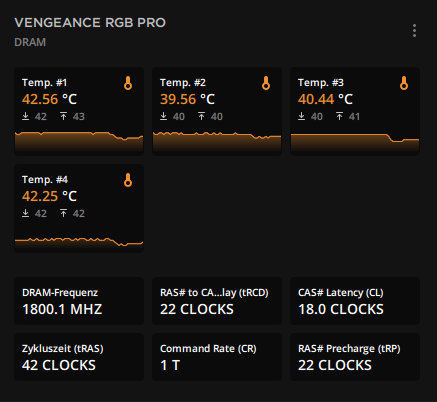
Task: Click the max value 43 on Temp. #1
Action: [79, 116]
